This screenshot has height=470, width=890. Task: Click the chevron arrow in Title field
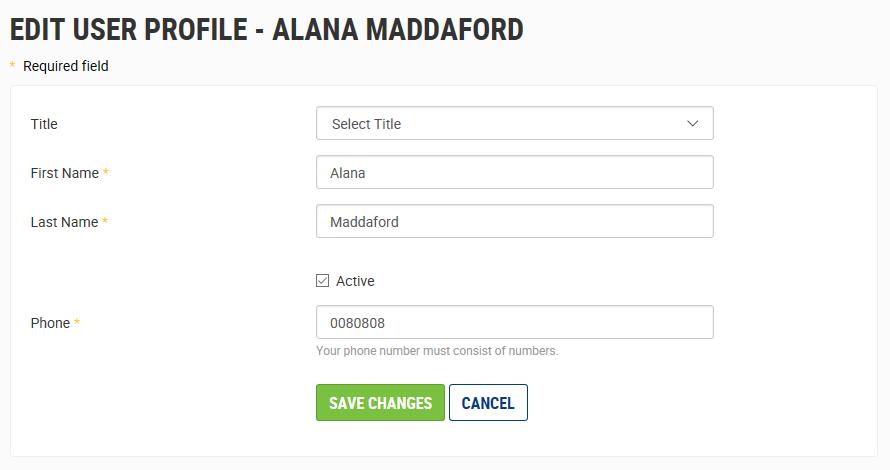pos(693,124)
